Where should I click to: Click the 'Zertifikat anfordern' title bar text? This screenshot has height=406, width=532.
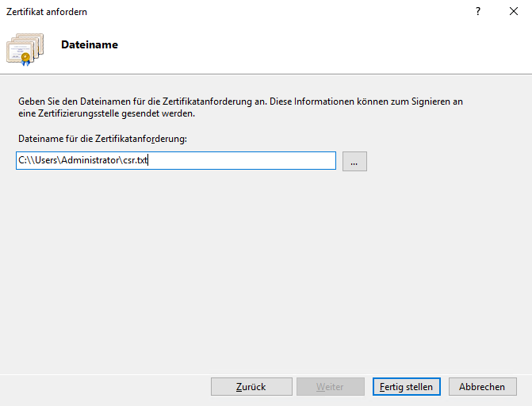coord(47,12)
